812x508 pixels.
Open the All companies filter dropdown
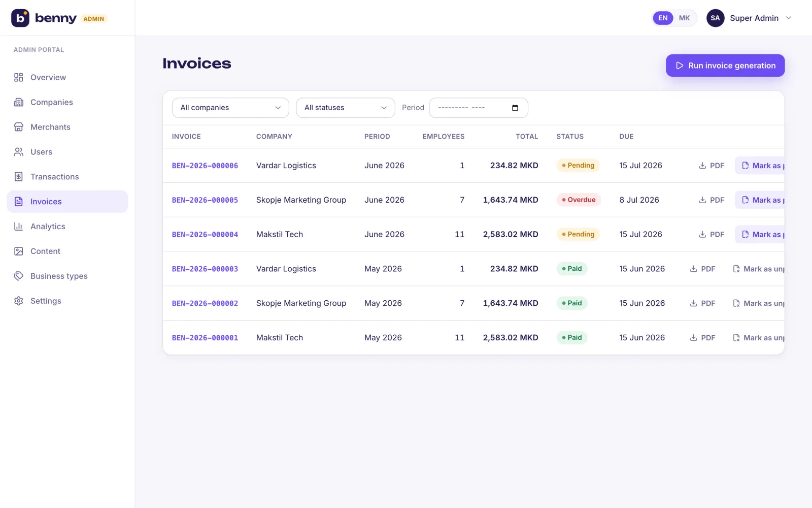(x=230, y=108)
